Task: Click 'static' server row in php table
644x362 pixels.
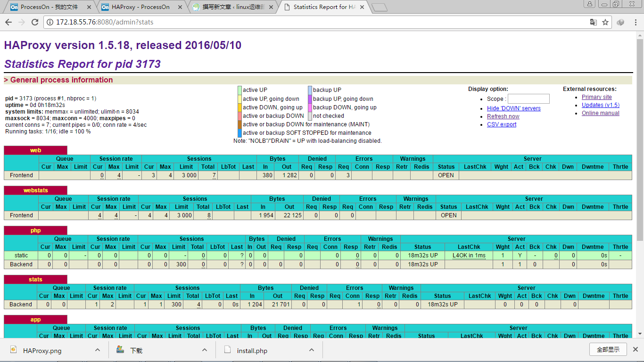Action: 318,255
